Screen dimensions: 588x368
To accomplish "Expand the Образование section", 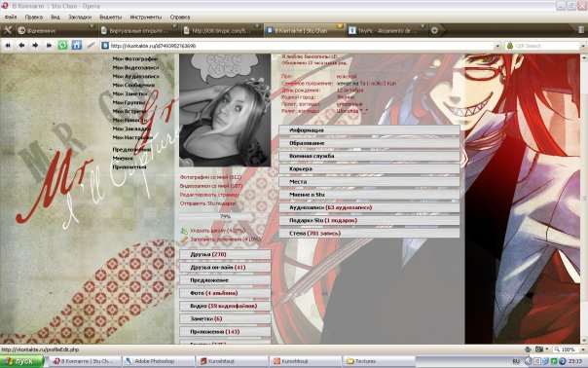I will pyautogui.click(x=369, y=143).
